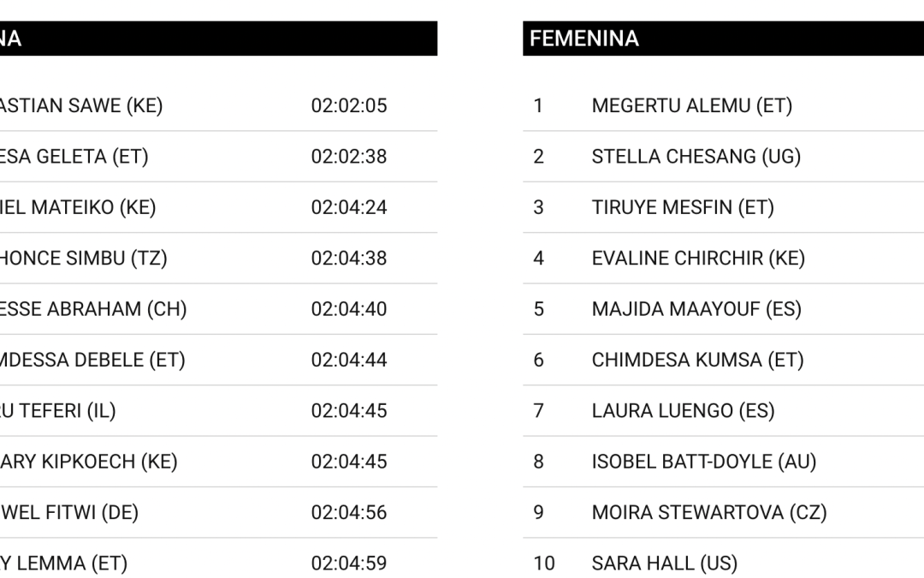This screenshot has height=578, width=924.
Task: Click Lemma's 02:04:59 finish time
Action: click(349, 563)
